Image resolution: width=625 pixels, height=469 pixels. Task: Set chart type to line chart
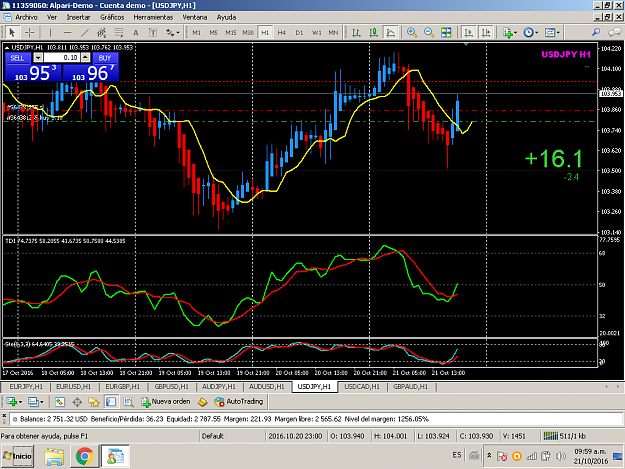391,32
